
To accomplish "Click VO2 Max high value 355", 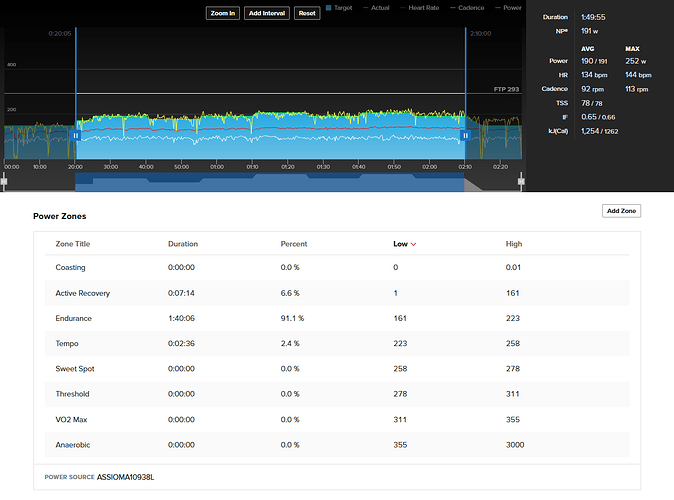I will (513, 420).
